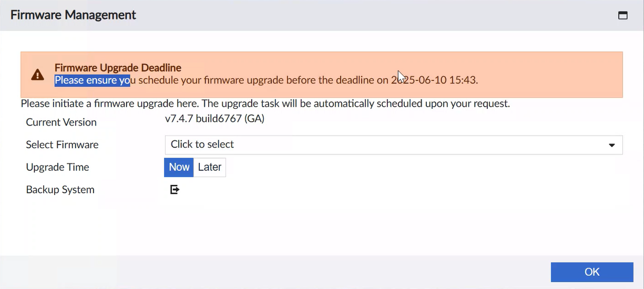Screen dimensions: 644x289
Task: Click the caret arrow of firmware dropdown
Action: pos(611,145)
